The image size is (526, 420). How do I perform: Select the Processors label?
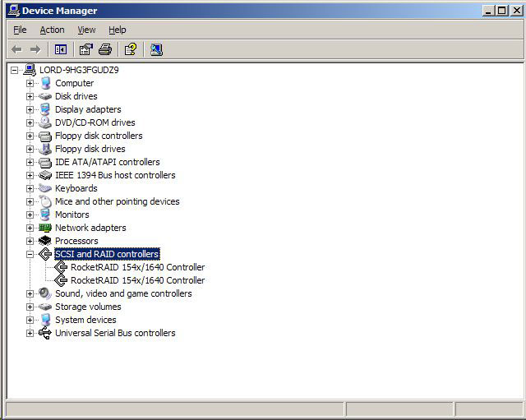(76, 241)
